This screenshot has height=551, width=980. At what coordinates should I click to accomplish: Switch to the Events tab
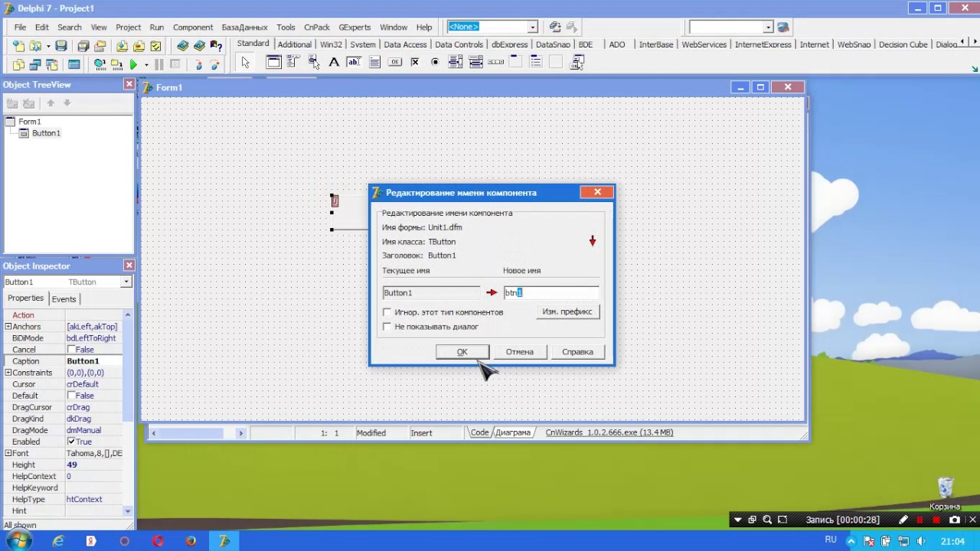(64, 299)
